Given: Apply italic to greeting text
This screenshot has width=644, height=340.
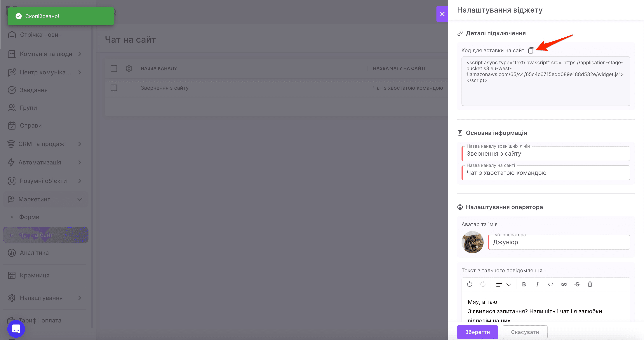Looking at the screenshot, I should click(x=537, y=284).
